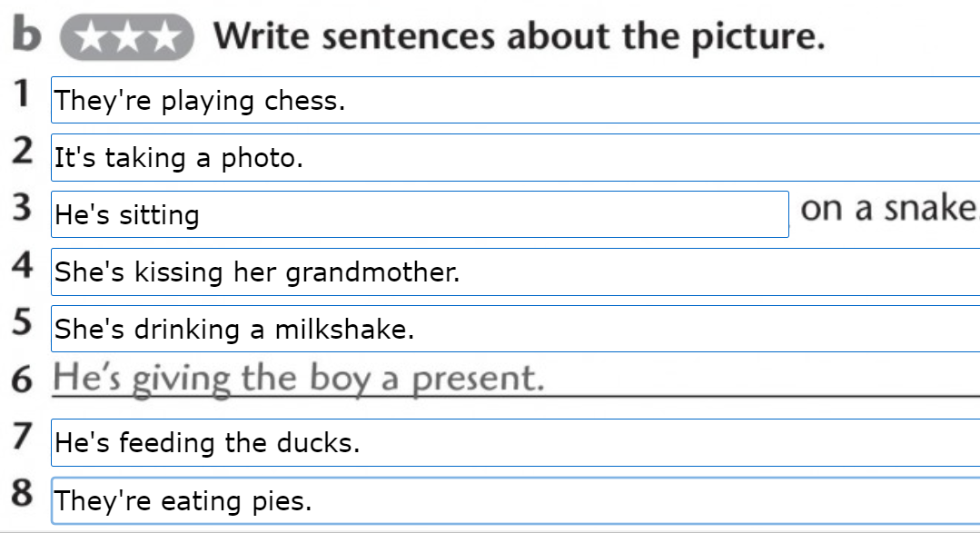The height and width of the screenshot is (533, 980).
Task: Select the "He's sitting" input box
Action: 420,214
